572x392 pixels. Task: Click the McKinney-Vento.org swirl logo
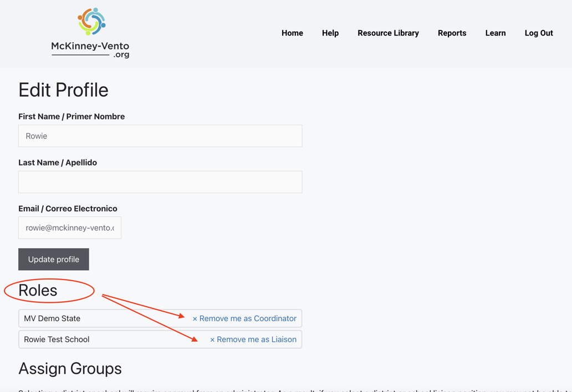91,22
